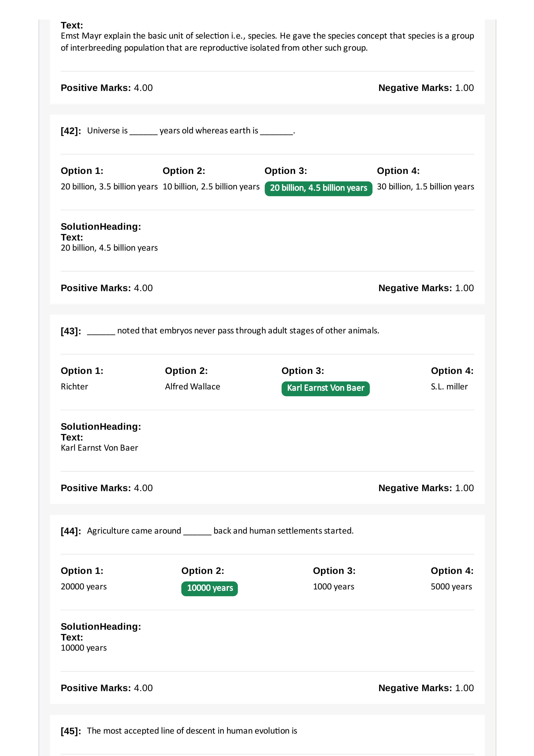Click question number [43] label
Image resolution: width=534 pixels, height=756 pixels.
pos(71,331)
